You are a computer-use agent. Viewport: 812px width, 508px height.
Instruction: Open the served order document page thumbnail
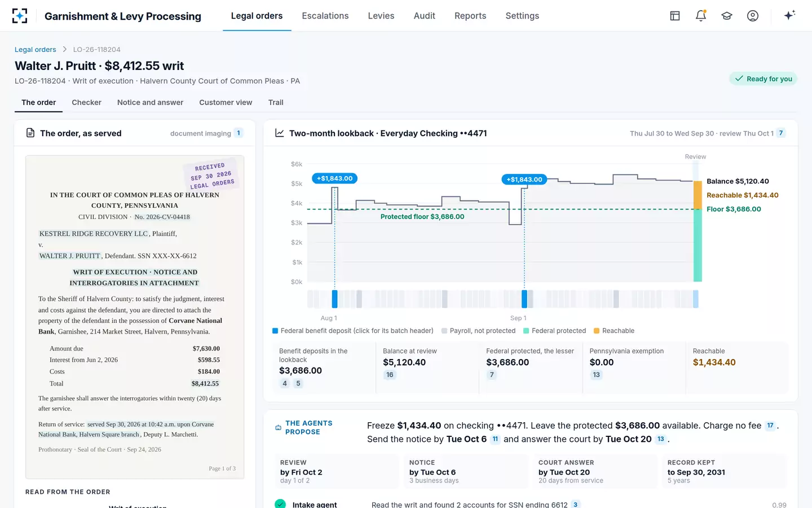[x=135, y=317]
